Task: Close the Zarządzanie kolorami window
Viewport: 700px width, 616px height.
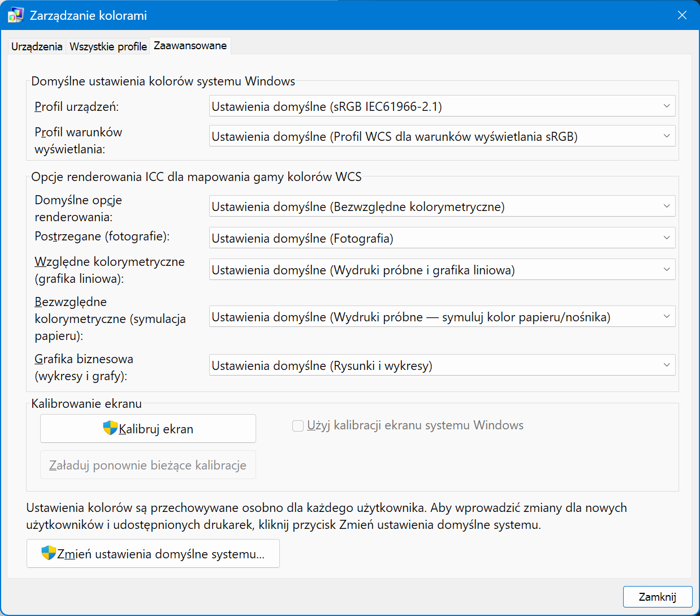Action: click(682, 15)
